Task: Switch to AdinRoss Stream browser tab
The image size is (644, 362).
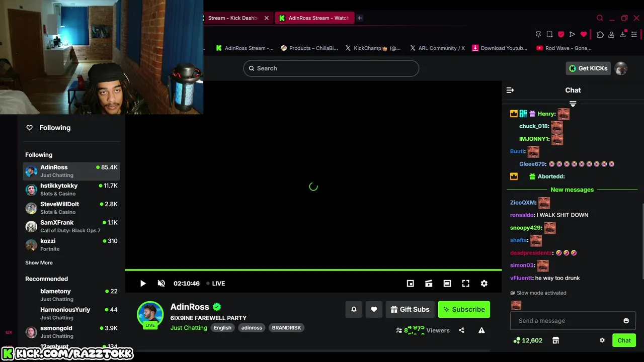Action: [314, 18]
